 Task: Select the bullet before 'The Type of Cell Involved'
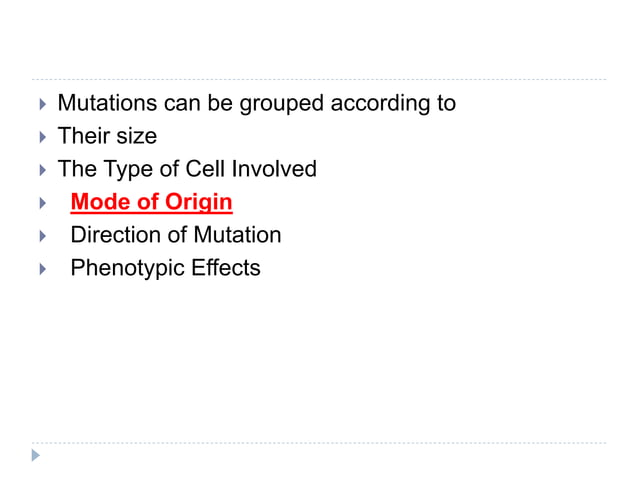coord(38,169)
